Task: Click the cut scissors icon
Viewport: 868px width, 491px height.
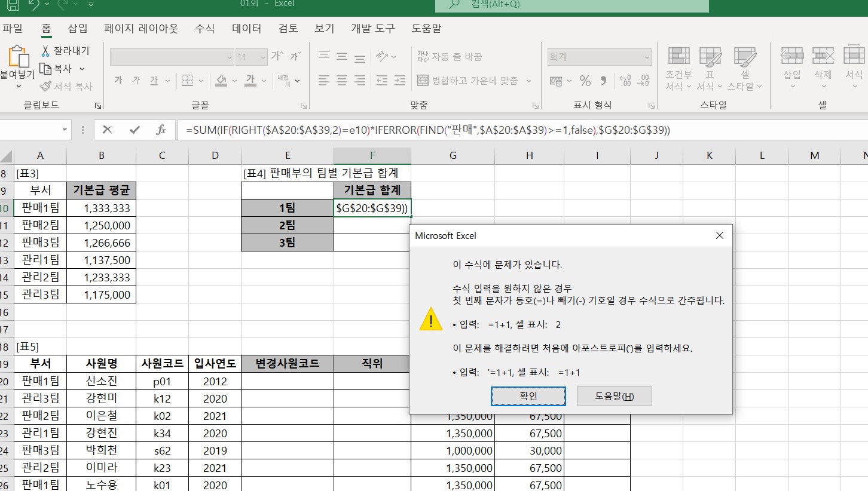Action: [x=45, y=51]
